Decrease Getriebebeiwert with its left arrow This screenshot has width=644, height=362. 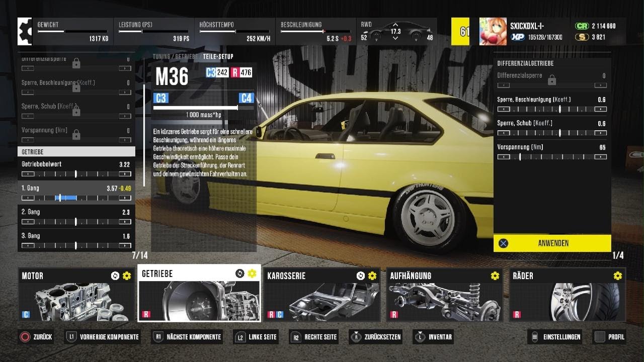click(28, 174)
